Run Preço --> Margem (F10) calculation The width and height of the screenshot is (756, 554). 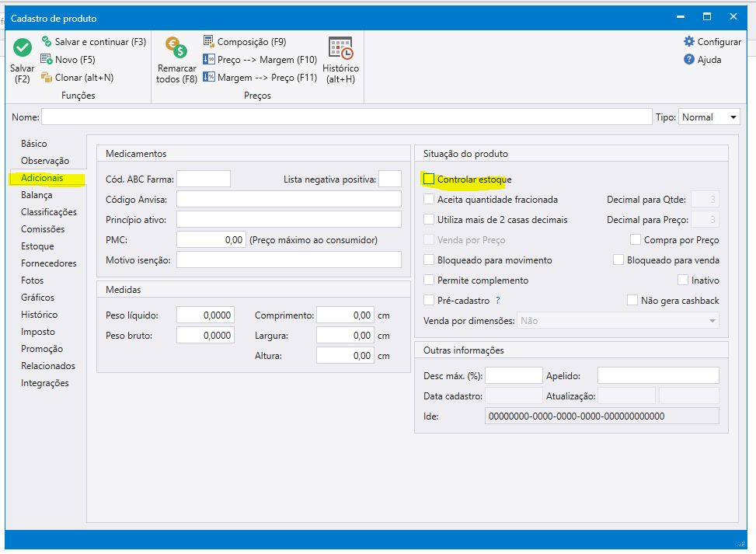pos(209,60)
